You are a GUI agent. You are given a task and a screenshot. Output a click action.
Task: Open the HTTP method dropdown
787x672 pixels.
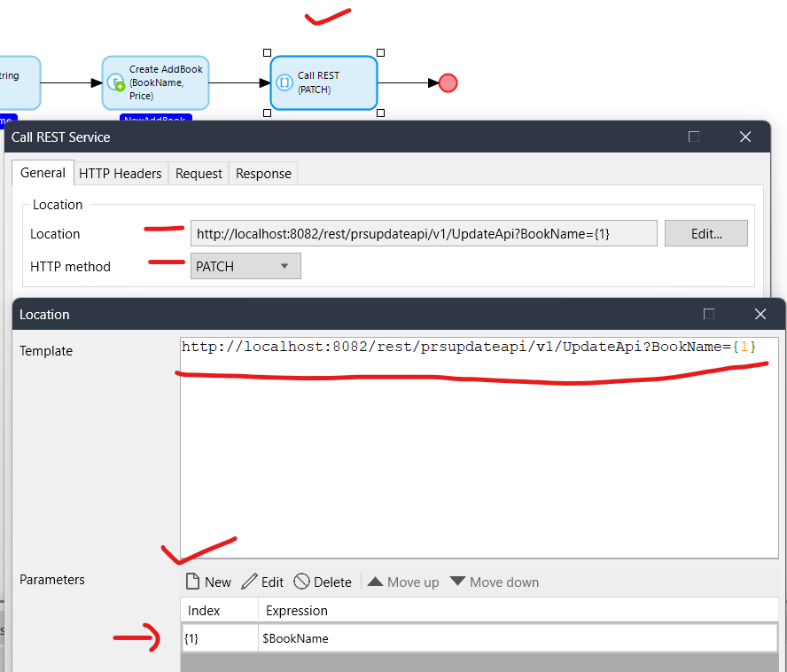point(245,266)
